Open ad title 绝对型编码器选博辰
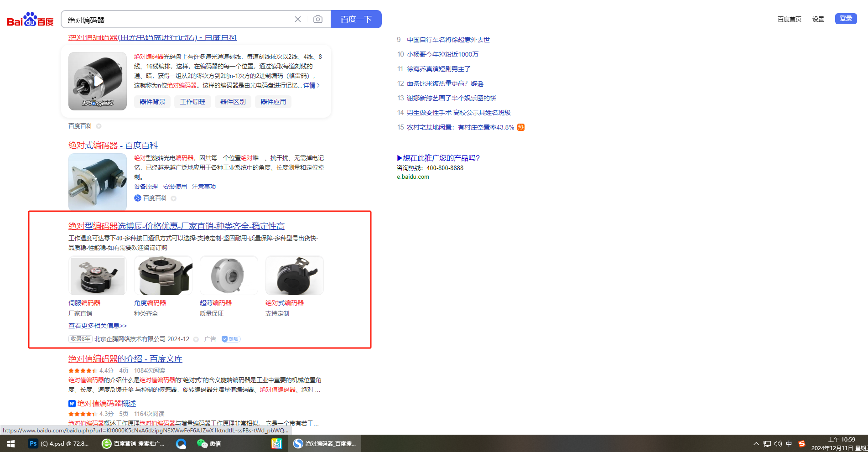 coord(177,226)
